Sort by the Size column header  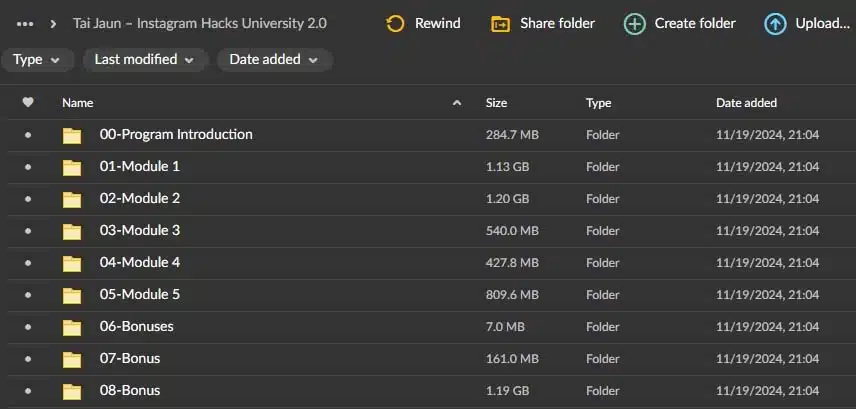point(496,103)
